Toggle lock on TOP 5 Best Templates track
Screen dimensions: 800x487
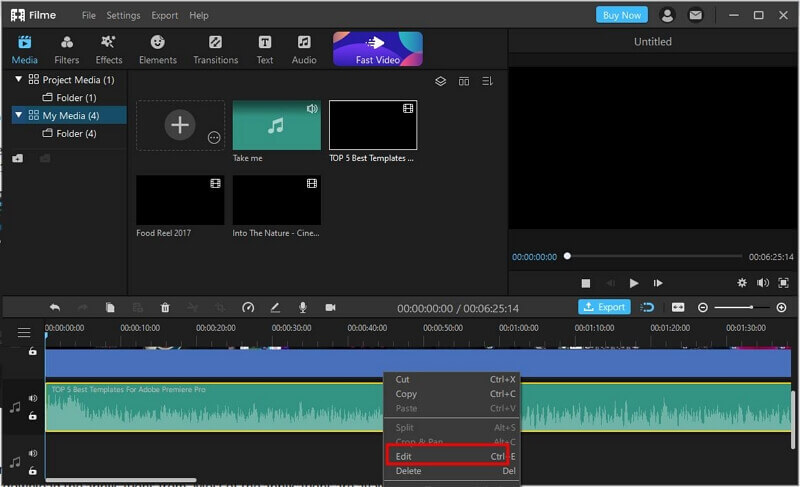point(33,416)
